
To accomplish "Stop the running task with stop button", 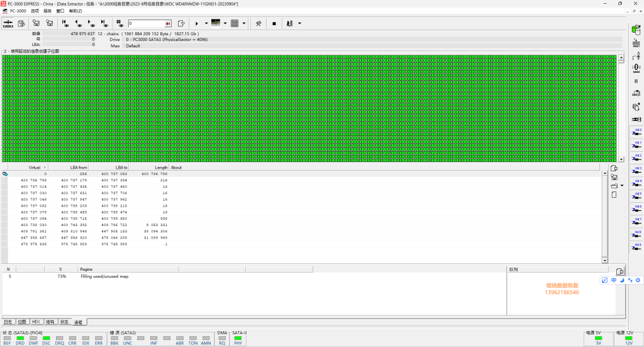I will [x=274, y=23].
